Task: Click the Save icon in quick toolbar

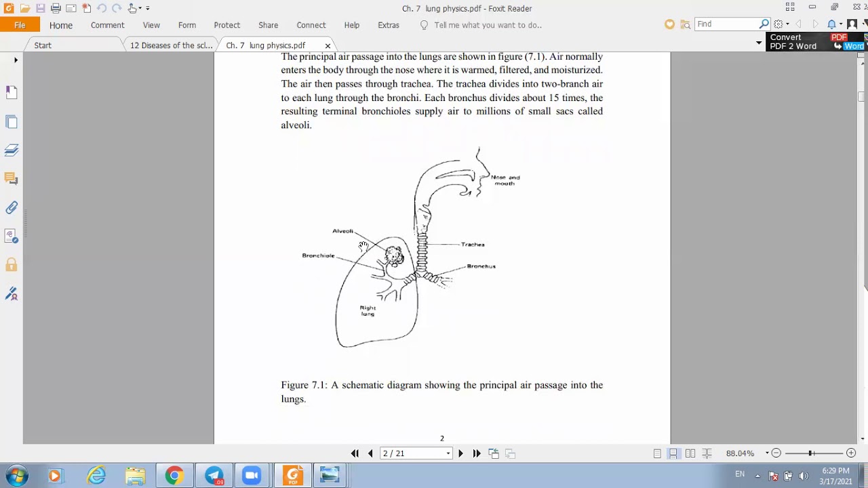Action: 40,8
